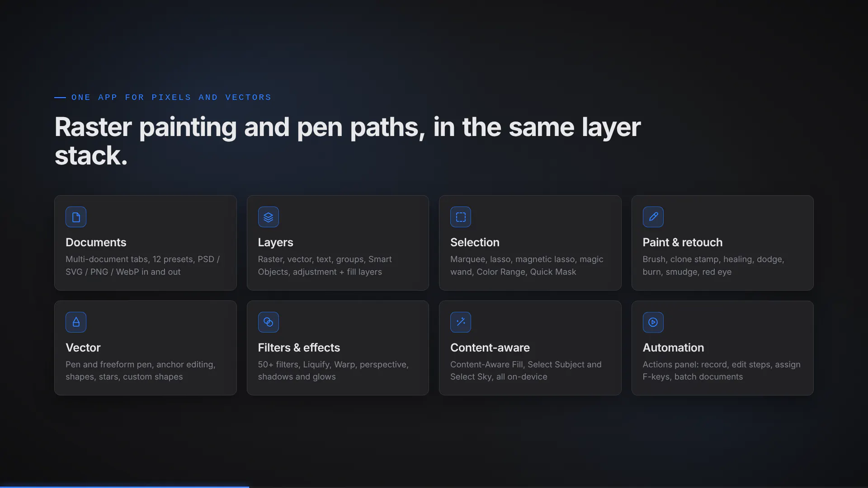
Task: Click text "Raster, vector, text, groups, Smart"
Action: point(325,259)
